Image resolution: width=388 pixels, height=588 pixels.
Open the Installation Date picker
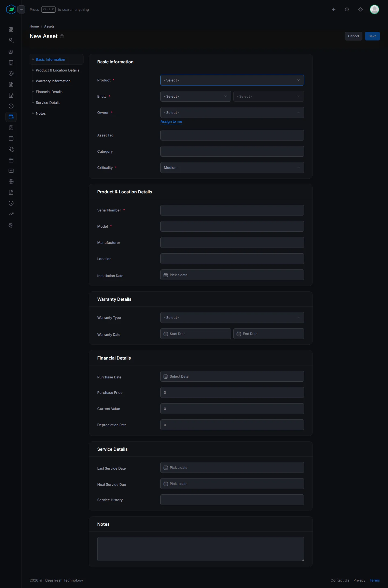click(x=232, y=275)
